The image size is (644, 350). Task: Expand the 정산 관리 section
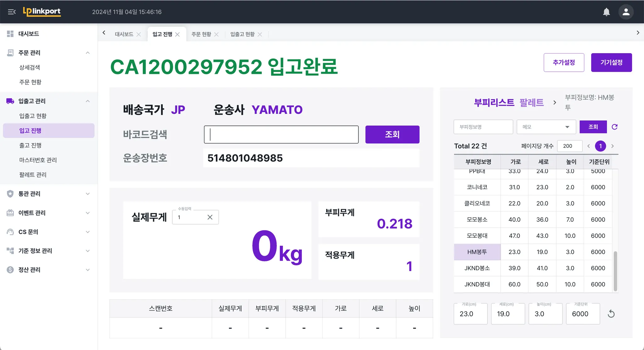click(x=88, y=270)
